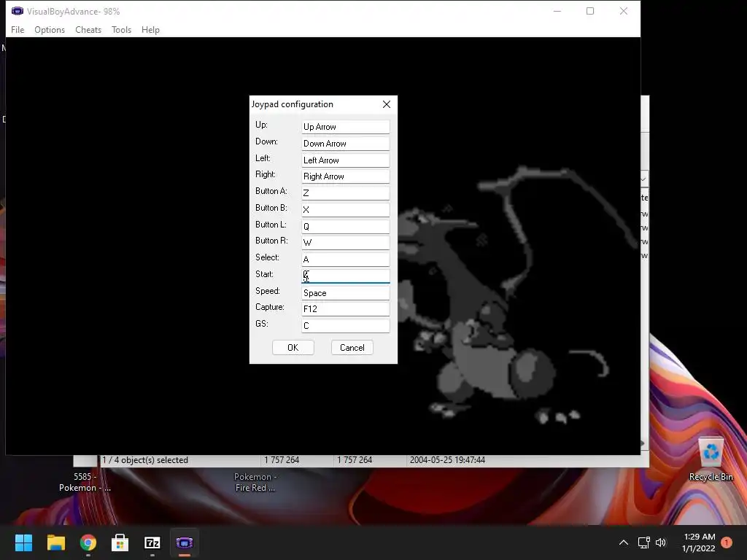
Task: Show hidden system tray icons
Action: (x=624, y=542)
